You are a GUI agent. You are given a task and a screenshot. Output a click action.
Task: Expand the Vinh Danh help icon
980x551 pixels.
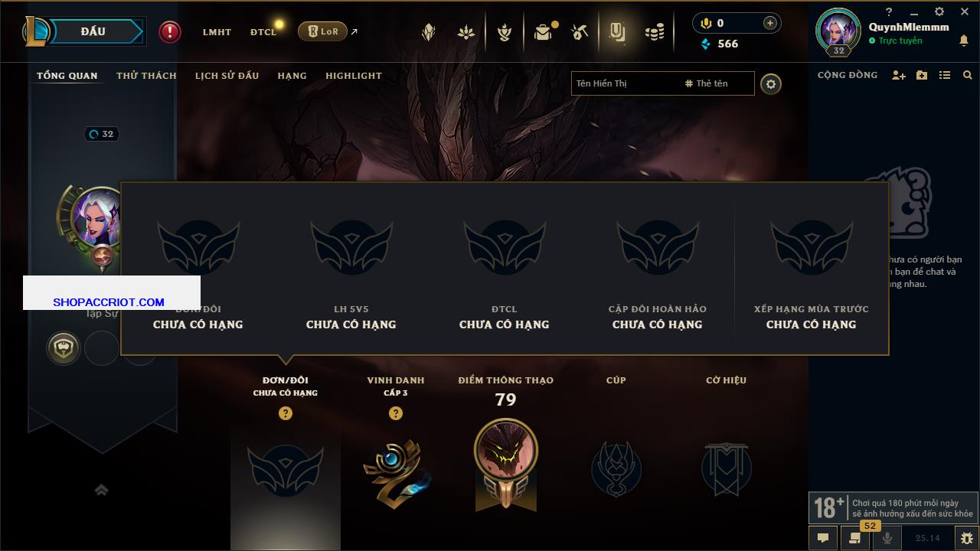tap(396, 413)
